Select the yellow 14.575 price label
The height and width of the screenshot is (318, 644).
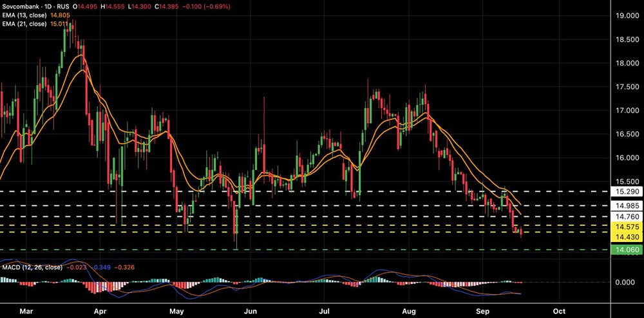(627, 226)
